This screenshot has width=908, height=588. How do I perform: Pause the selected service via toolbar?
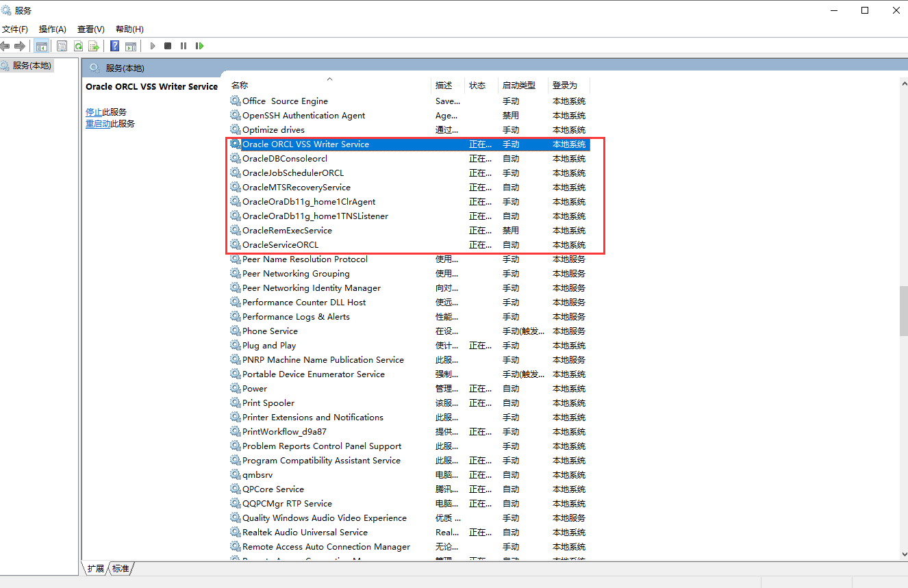click(184, 45)
